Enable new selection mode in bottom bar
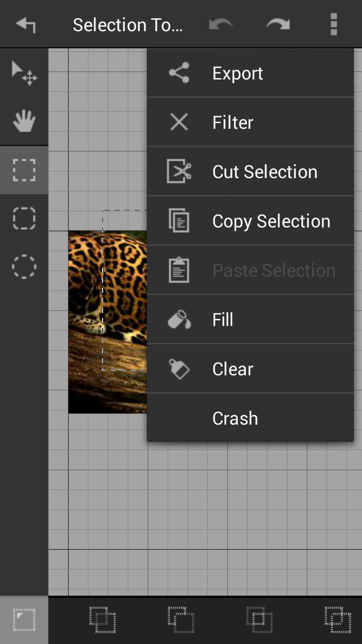362x644 pixels. pyautogui.click(x=24, y=620)
